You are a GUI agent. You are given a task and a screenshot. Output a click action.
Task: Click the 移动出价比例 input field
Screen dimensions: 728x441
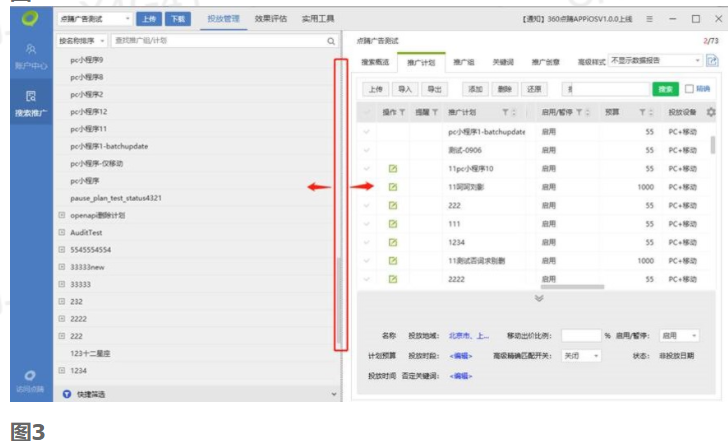[581, 336]
